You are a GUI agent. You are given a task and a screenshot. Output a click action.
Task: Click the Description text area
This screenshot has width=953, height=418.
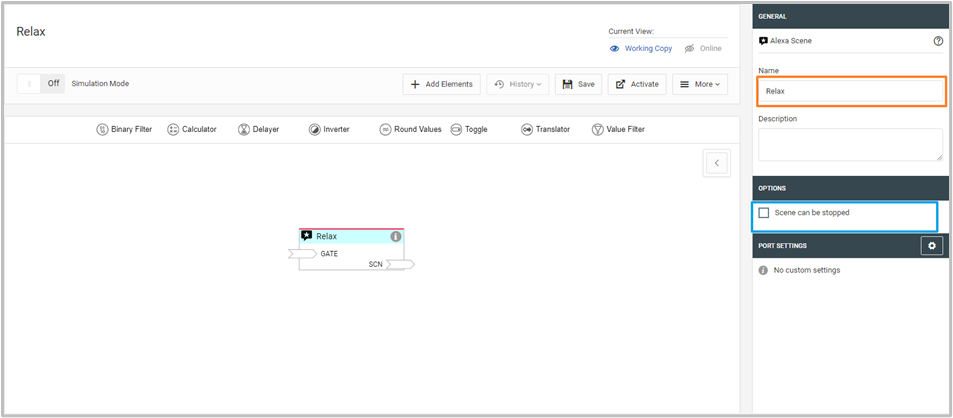click(x=850, y=144)
